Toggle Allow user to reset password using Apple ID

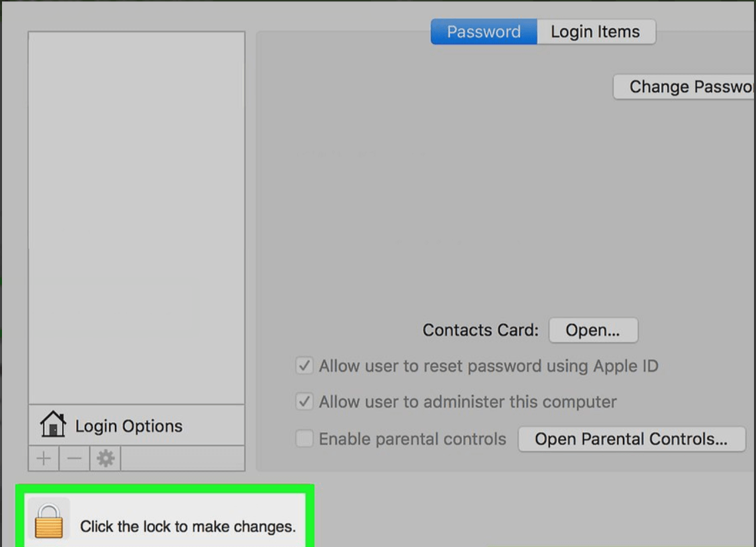coord(304,366)
